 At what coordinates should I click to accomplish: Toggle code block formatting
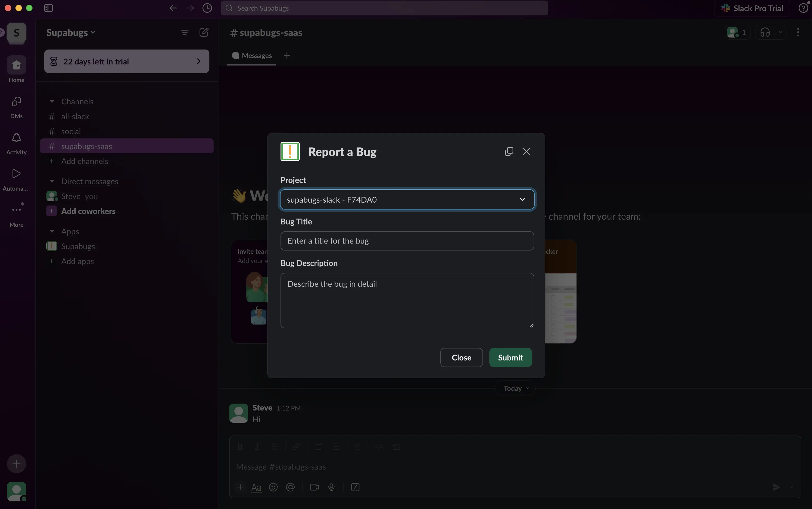pyautogui.click(x=396, y=447)
